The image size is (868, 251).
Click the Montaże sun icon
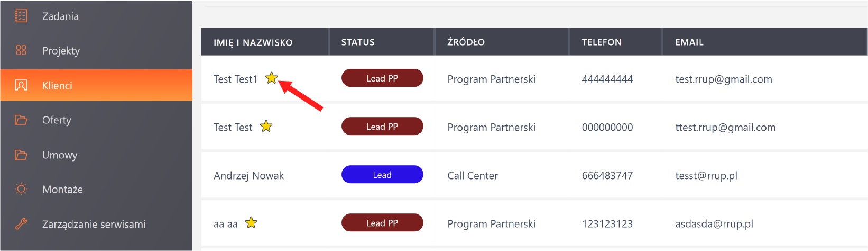(x=21, y=189)
